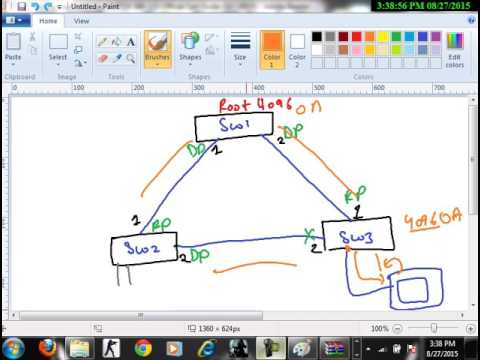Pick the dark red color swatch
The image size is (480, 360).
coord(343,36)
